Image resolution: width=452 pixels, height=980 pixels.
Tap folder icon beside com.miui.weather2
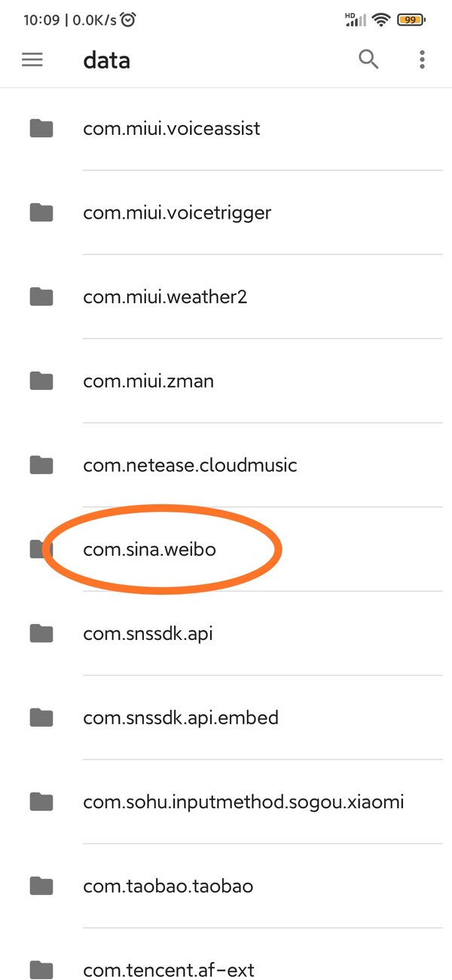click(41, 297)
